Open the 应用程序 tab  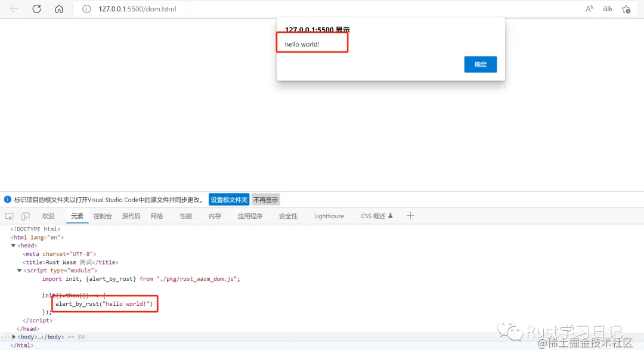tap(250, 216)
